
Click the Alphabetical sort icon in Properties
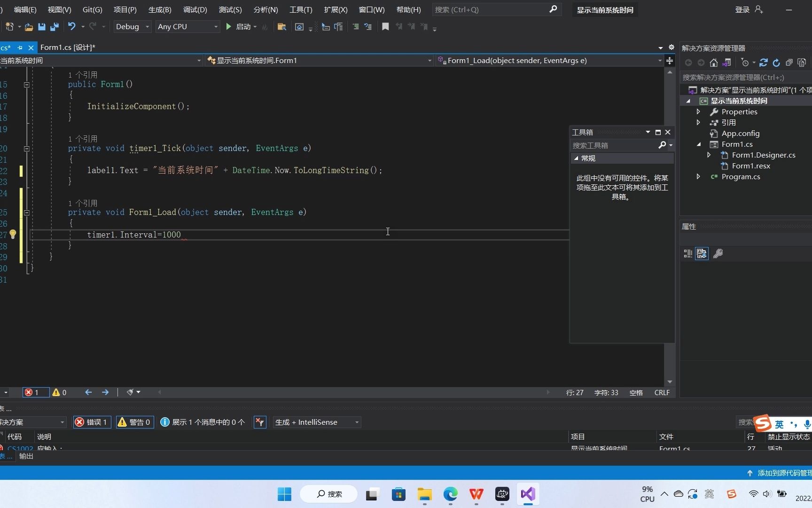(x=702, y=254)
